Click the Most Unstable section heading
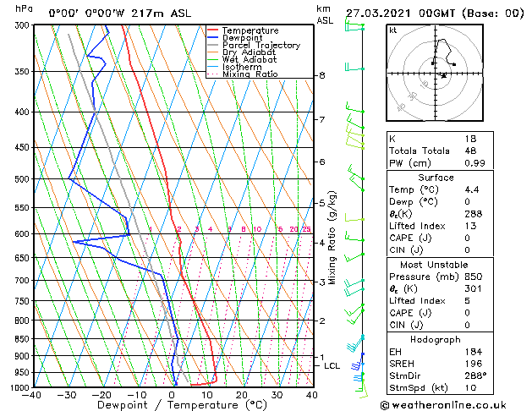532x411 pixels. tap(434, 265)
